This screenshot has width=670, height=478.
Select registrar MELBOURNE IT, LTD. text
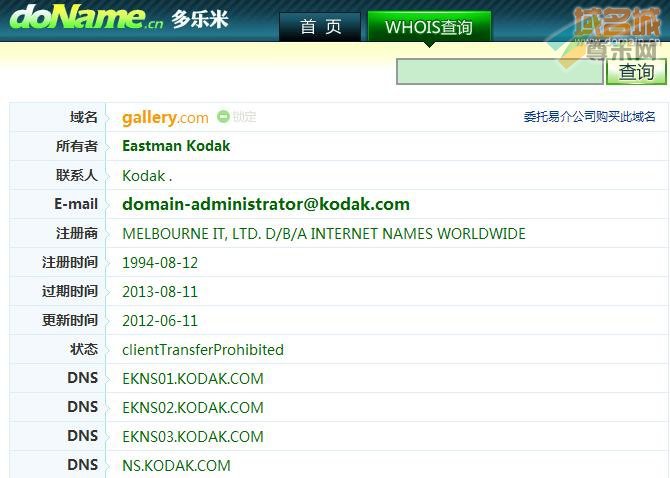[x=324, y=234]
